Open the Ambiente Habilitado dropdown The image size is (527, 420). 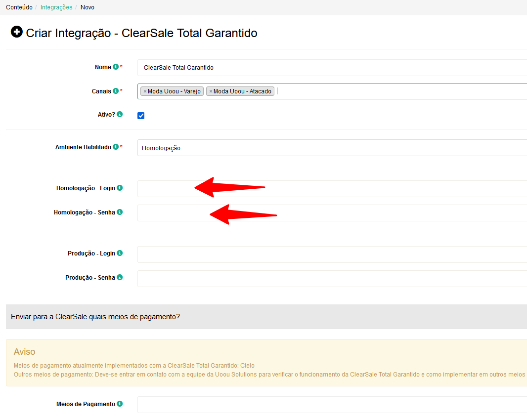(x=332, y=148)
